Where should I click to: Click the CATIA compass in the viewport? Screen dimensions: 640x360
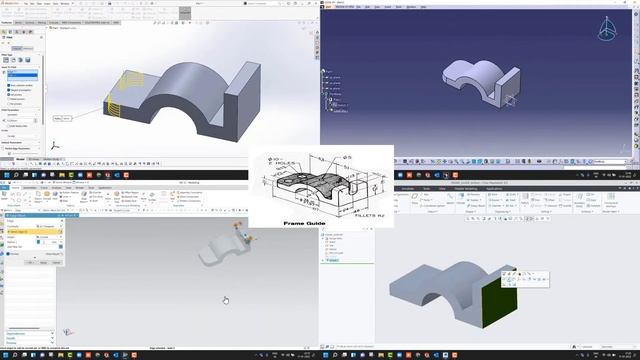click(607, 29)
